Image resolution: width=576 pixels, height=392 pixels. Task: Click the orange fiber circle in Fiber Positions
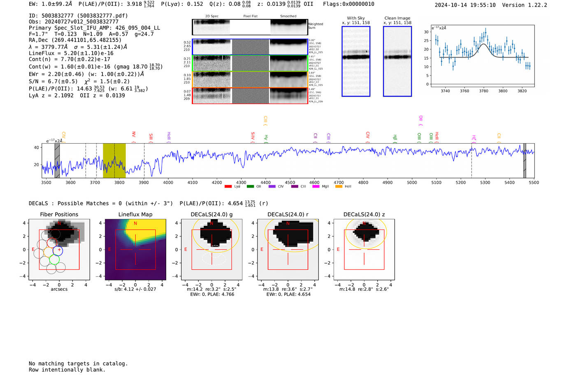pos(49,252)
